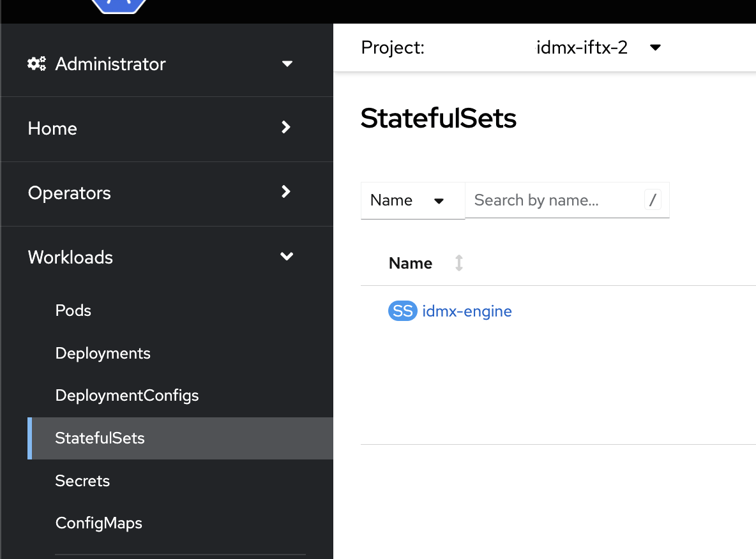This screenshot has height=559, width=756.
Task: Go to ConfigMaps in Workloads
Action: pos(99,523)
